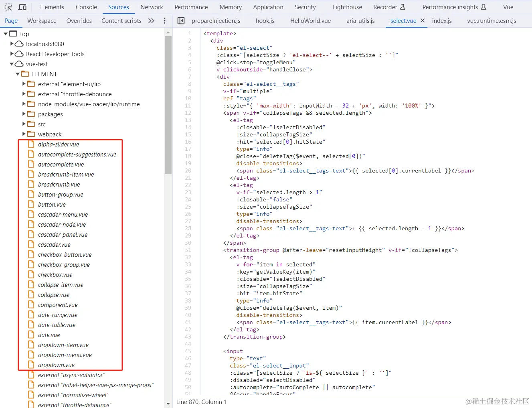
Task: Close the select.vue editor tab
Action: [x=423, y=20]
